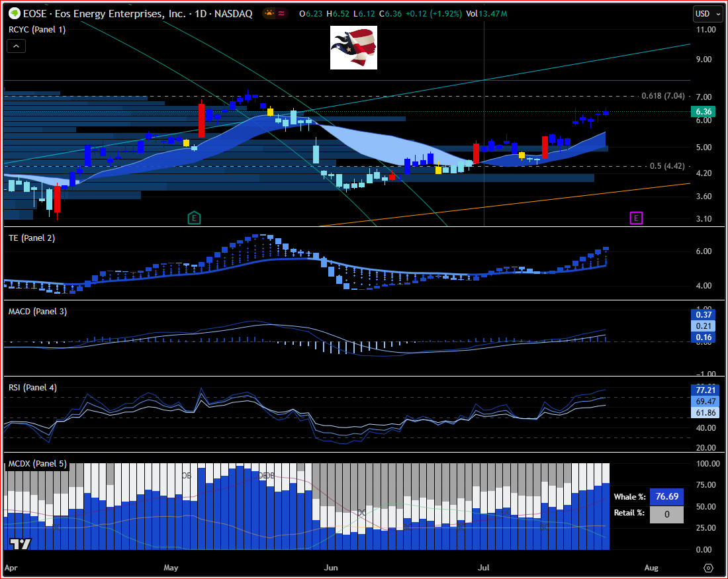Click the TradingView logo in bottom corner
Screen dimensions: 728x579
pos(20,544)
